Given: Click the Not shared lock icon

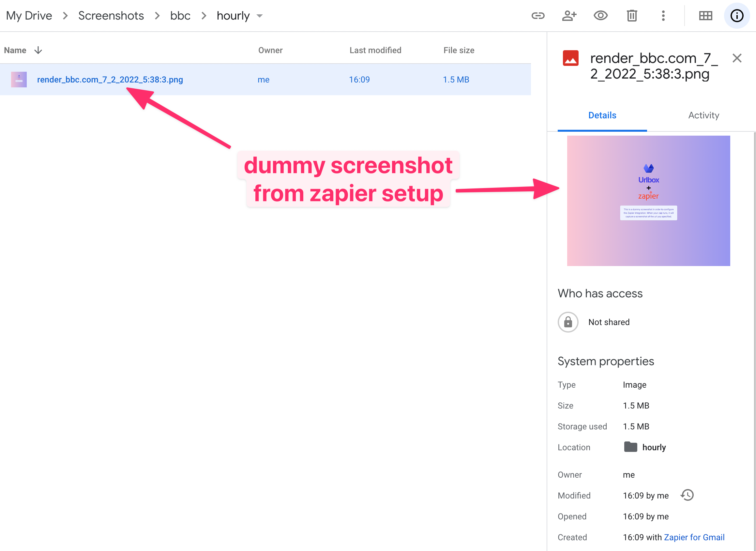Looking at the screenshot, I should tap(568, 322).
